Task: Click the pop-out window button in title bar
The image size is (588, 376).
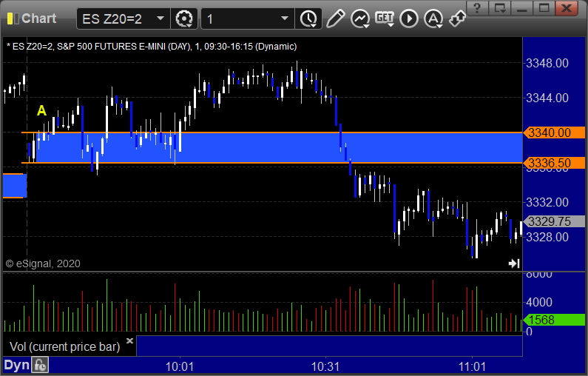Action: point(500,8)
